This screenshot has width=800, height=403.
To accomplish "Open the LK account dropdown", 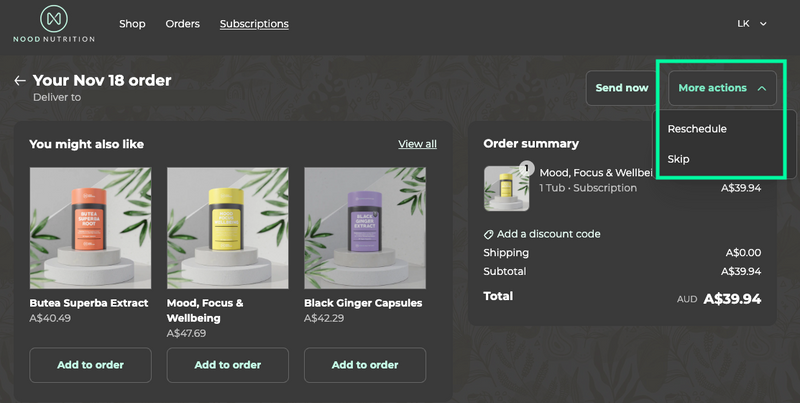I will pos(751,23).
